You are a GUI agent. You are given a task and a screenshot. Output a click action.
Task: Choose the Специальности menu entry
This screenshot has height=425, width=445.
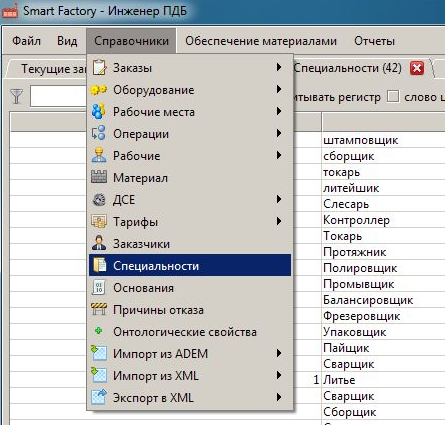(190, 266)
